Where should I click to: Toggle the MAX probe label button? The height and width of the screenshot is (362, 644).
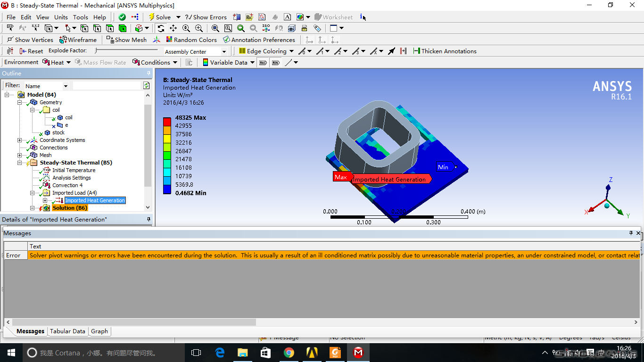[263, 62]
